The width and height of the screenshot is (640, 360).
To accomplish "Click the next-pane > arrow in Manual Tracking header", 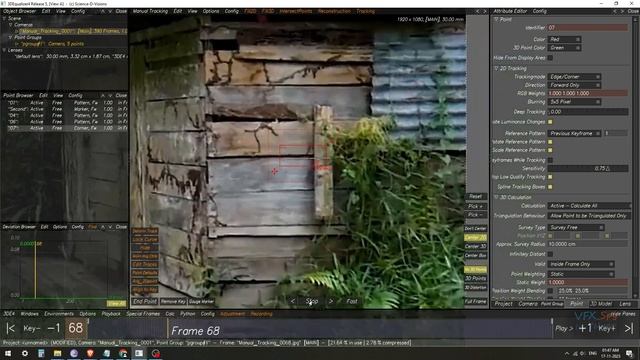I will point(485,11).
